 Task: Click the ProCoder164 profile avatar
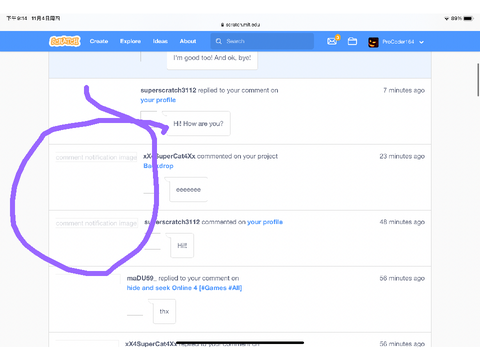373,42
